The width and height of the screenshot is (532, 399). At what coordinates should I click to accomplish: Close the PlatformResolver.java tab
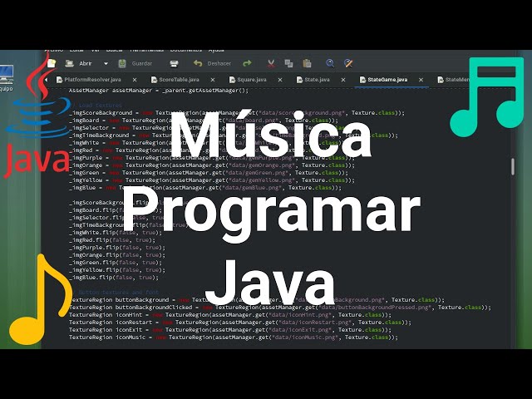tap(135, 80)
